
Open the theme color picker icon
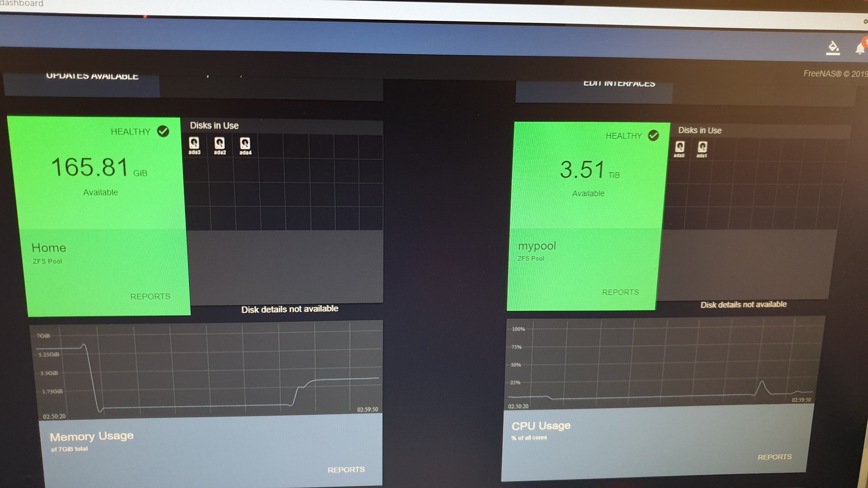tap(833, 48)
